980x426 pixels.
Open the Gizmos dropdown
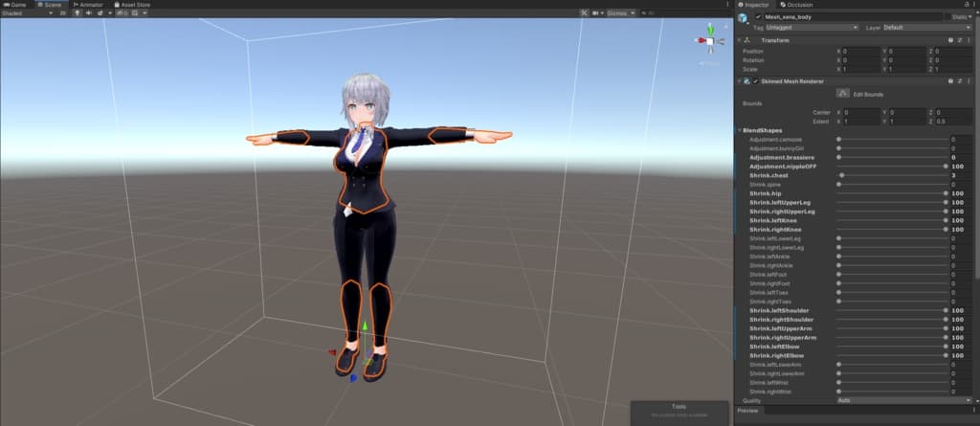[x=621, y=12]
